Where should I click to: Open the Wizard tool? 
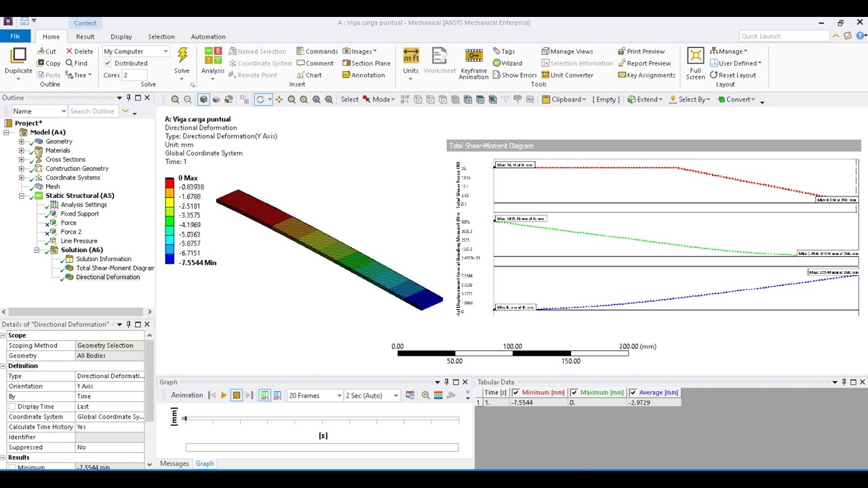[507, 63]
